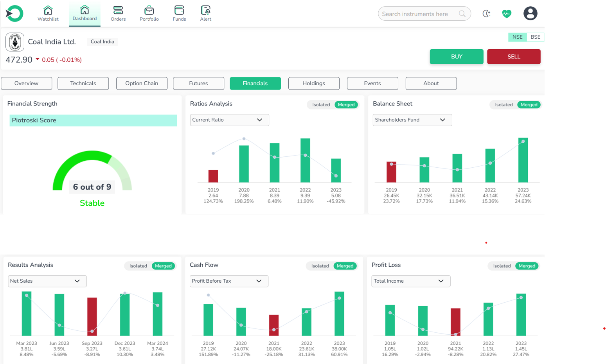This screenshot has height=364, width=606.
Task: Switch Profit Loss to Isolated
Action: tap(502, 266)
